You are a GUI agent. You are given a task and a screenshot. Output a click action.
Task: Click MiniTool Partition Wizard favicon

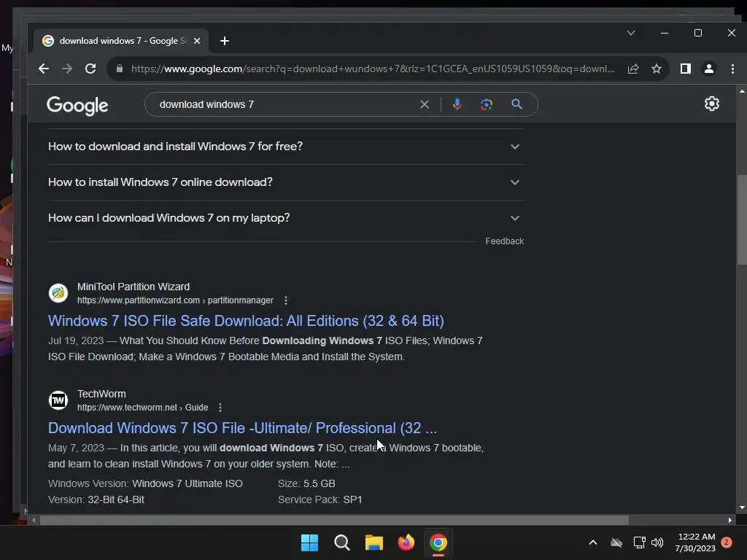click(58, 293)
